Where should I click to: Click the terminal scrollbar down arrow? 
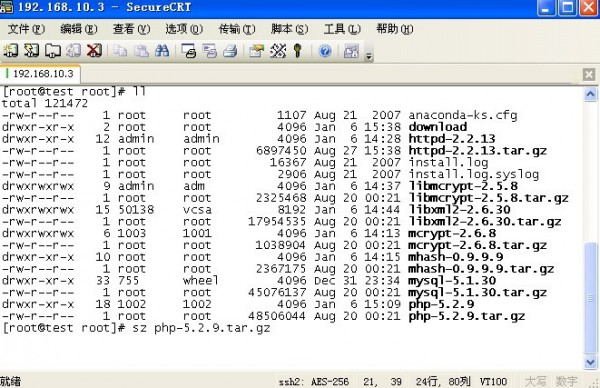point(590,362)
